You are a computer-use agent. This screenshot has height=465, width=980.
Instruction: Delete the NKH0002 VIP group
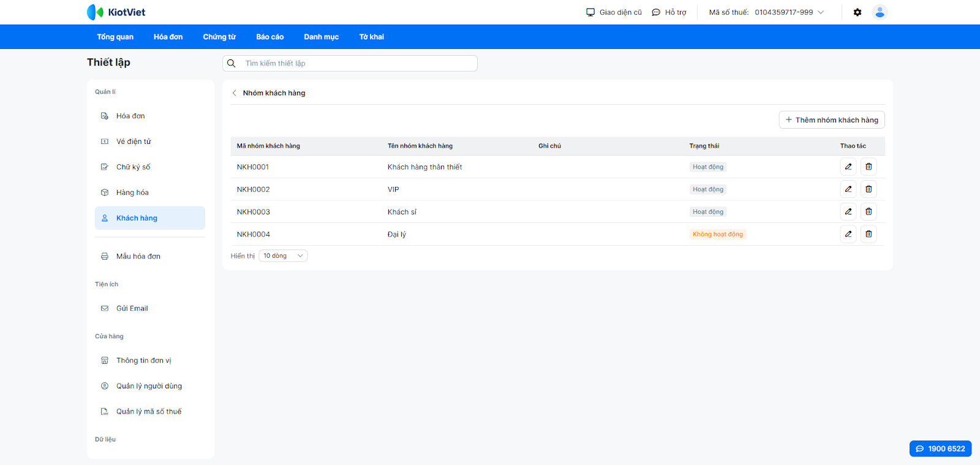[869, 189]
